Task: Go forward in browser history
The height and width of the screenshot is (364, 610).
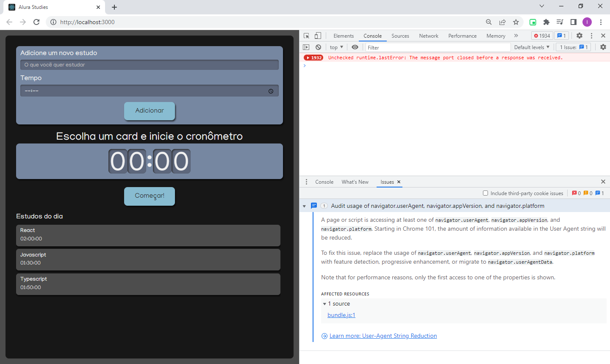Action: [23, 22]
